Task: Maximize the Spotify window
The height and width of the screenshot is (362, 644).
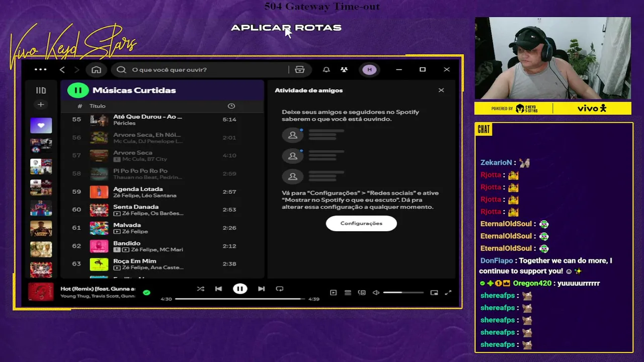Action: pyautogui.click(x=423, y=70)
